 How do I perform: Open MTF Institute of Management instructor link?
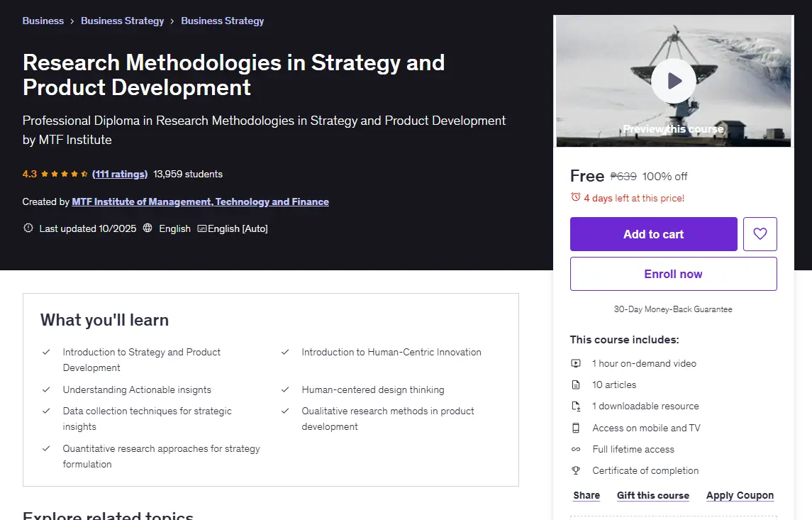201,201
